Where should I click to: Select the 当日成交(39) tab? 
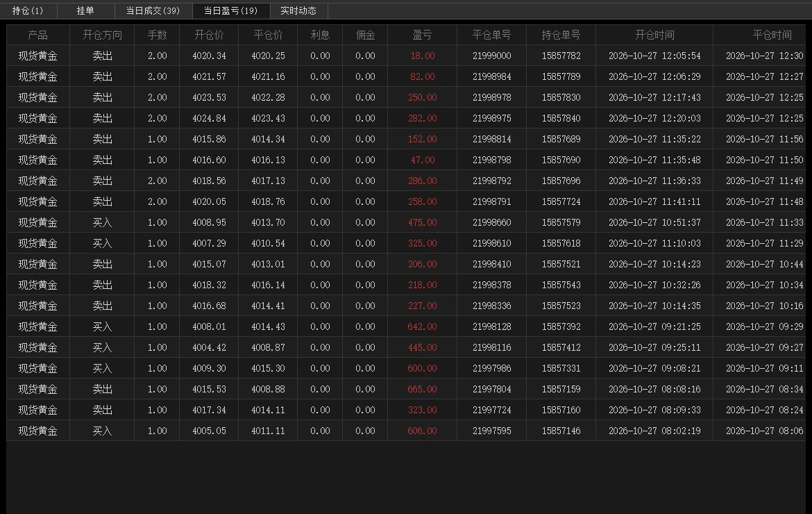pos(153,10)
